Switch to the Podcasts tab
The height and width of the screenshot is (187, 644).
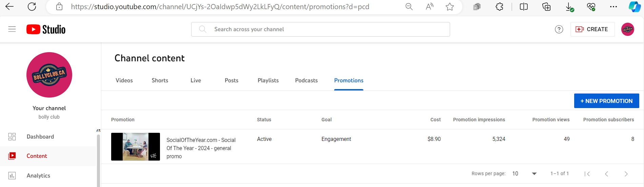pos(306,80)
